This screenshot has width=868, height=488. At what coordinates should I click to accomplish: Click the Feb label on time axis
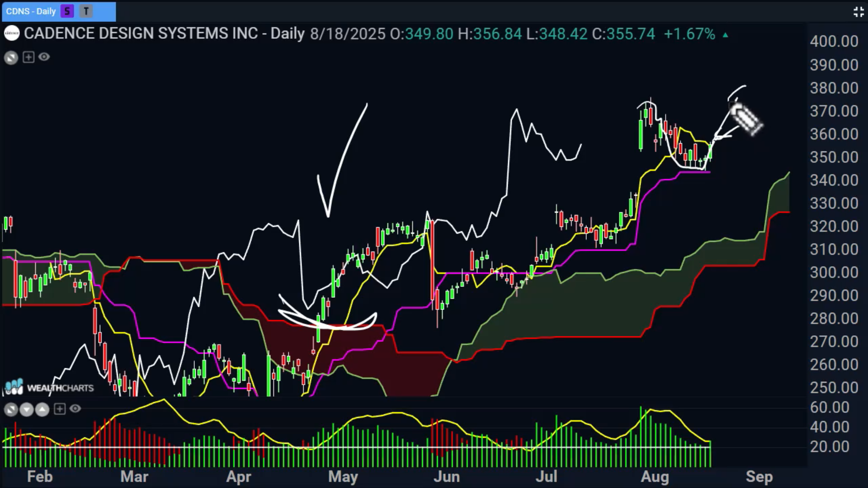point(40,477)
